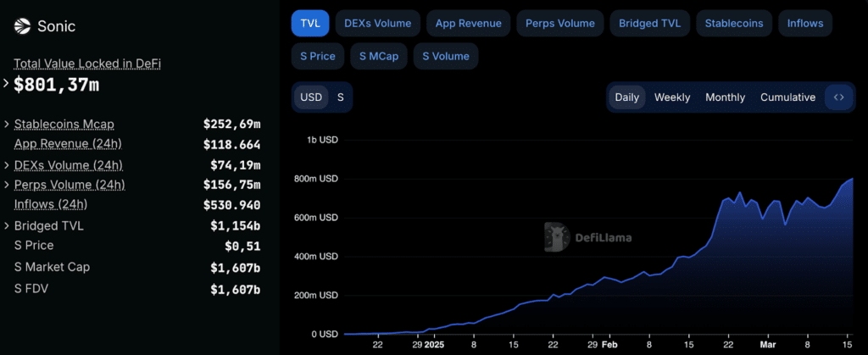Switch denomination to S token
Screen dimensions: 868x355
tap(341, 97)
